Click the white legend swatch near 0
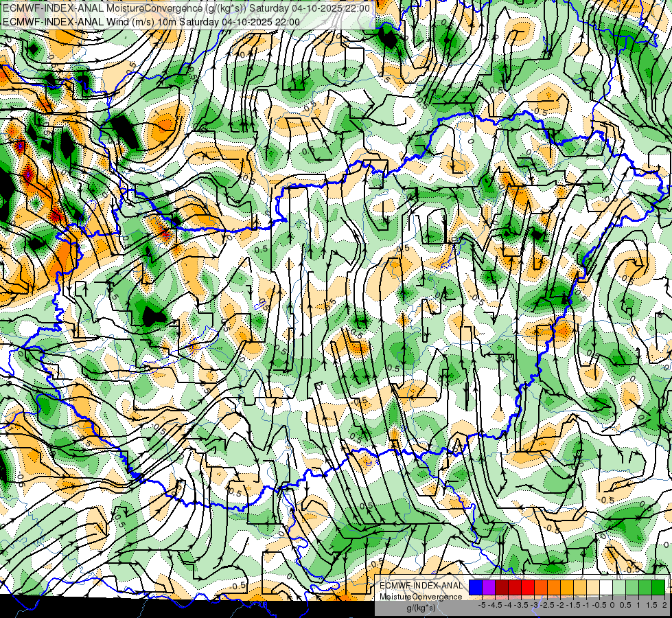 click(x=606, y=588)
